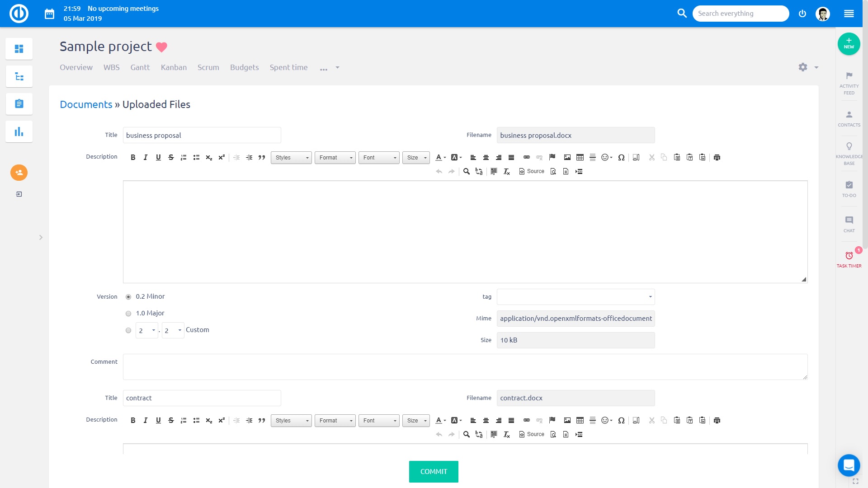The width and height of the screenshot is (868, 488).
Task: Open the tag selection dropdown
Action: coord(576,297)
